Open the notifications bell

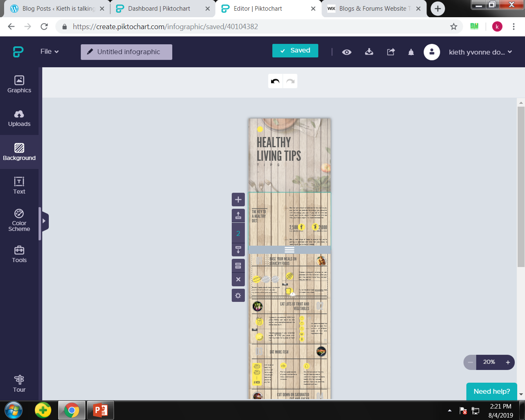click(411, 52)
